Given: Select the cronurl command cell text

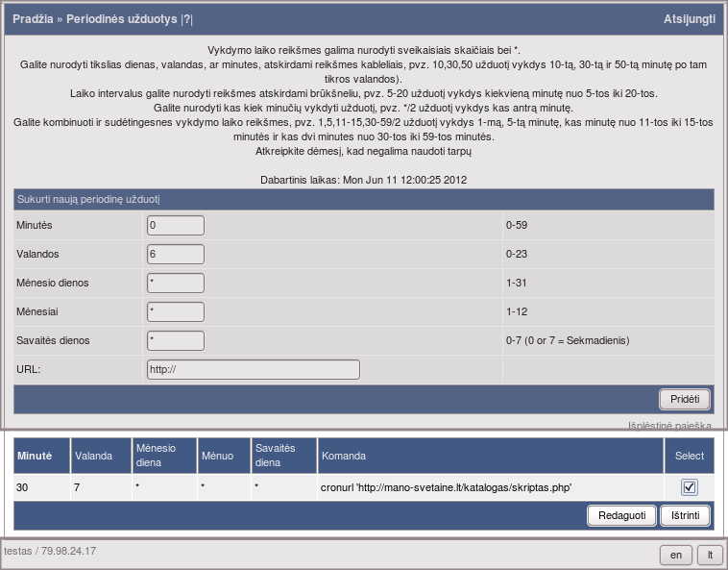Looking at the screenshot, I should pyautogui.click(x=446, y=487).
